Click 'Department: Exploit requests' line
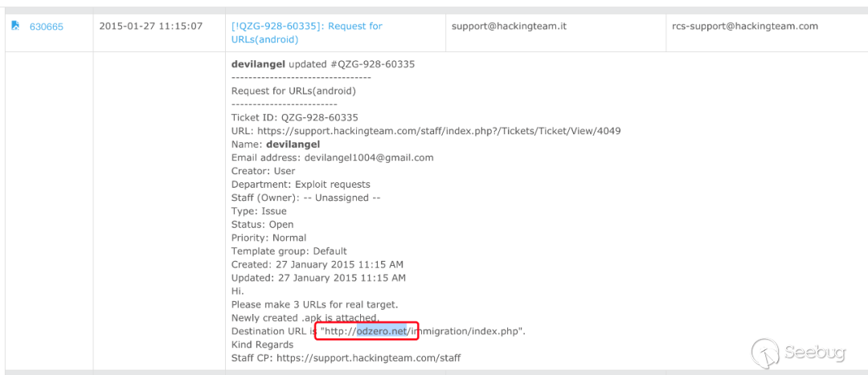 coord(301,184)
